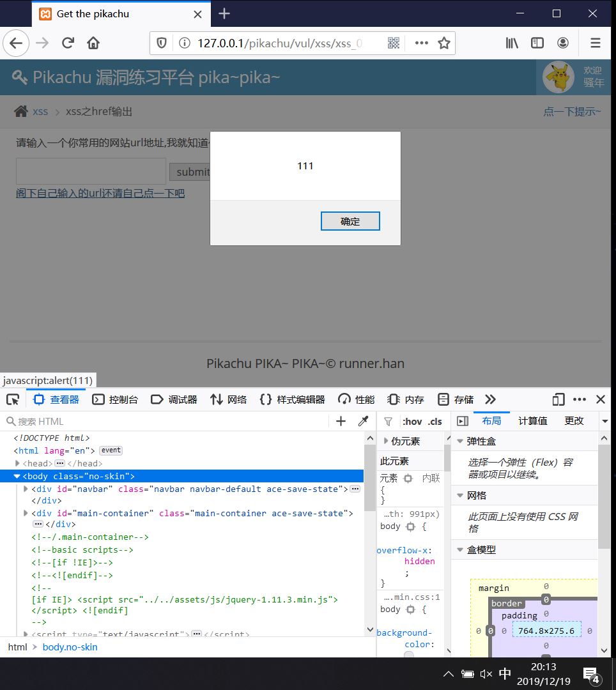The height and width of the screenshot is (690, 616).
Task: Toggle the .cls class panel
Action: click(435, 422)
